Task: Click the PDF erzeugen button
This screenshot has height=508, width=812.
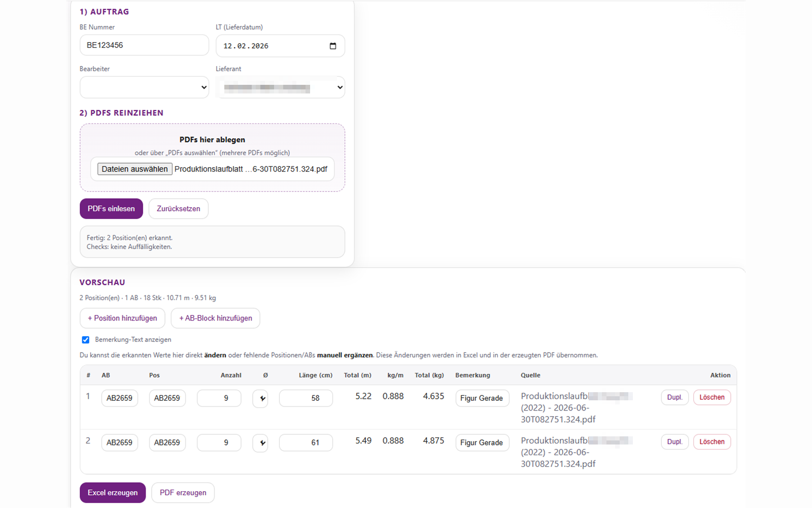Action: tap(183, 493)
